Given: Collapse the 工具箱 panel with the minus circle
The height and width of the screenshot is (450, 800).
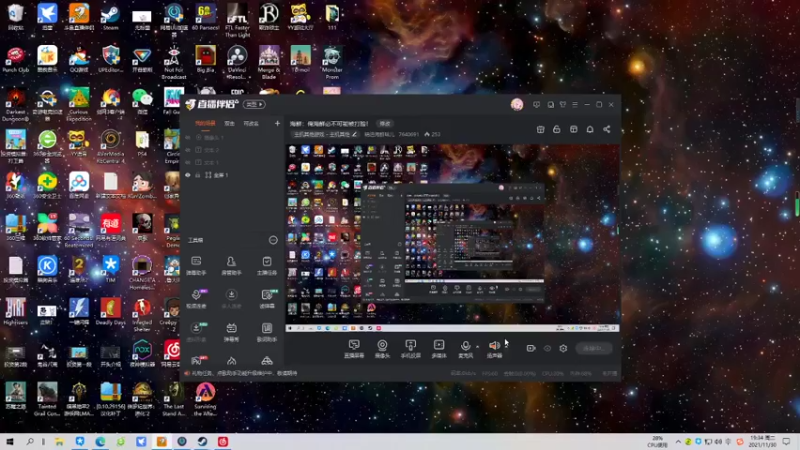Looking at the screenshot, I should [x=273, y=240].
